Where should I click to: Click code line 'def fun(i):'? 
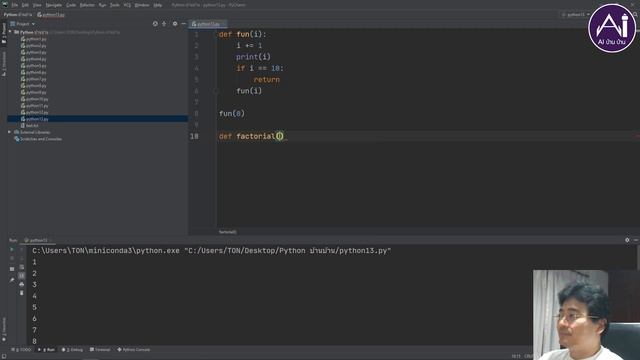tap(242, 34)
